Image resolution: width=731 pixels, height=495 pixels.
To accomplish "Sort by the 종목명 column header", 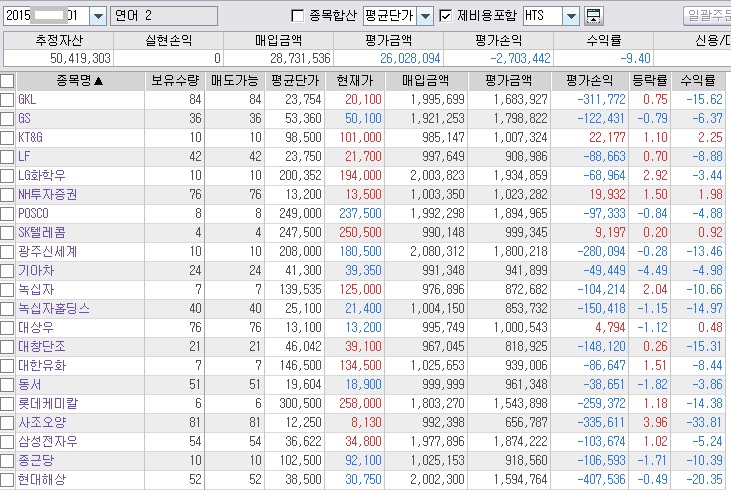I will (80, 81).
